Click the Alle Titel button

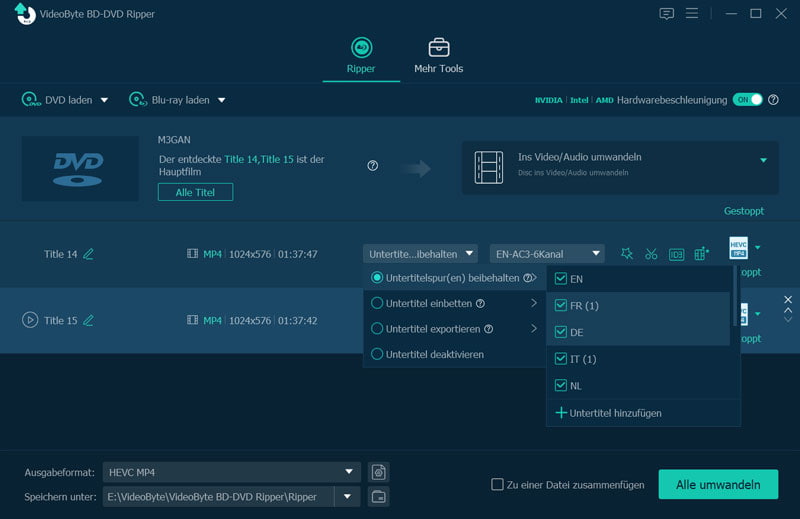[195, 192]
